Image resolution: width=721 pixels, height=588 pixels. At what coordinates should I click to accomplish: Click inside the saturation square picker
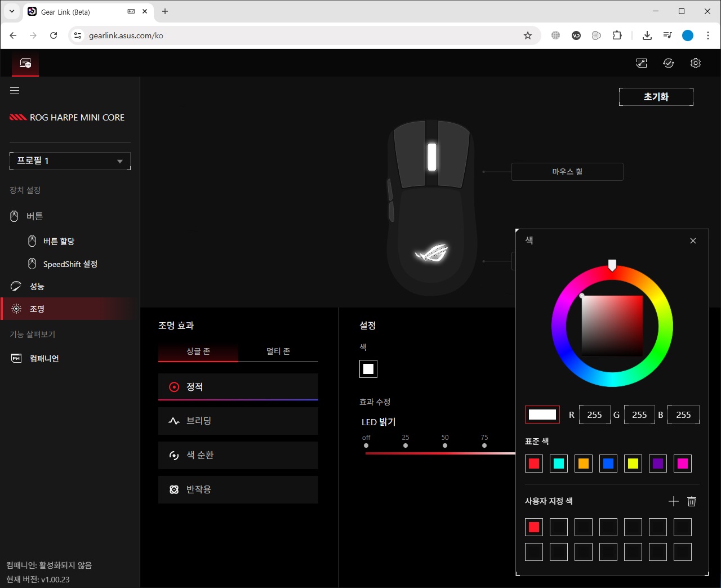[612, 326]
